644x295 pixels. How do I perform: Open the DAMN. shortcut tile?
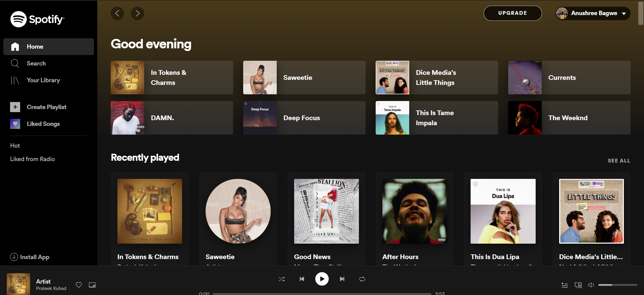pos(172,118)
